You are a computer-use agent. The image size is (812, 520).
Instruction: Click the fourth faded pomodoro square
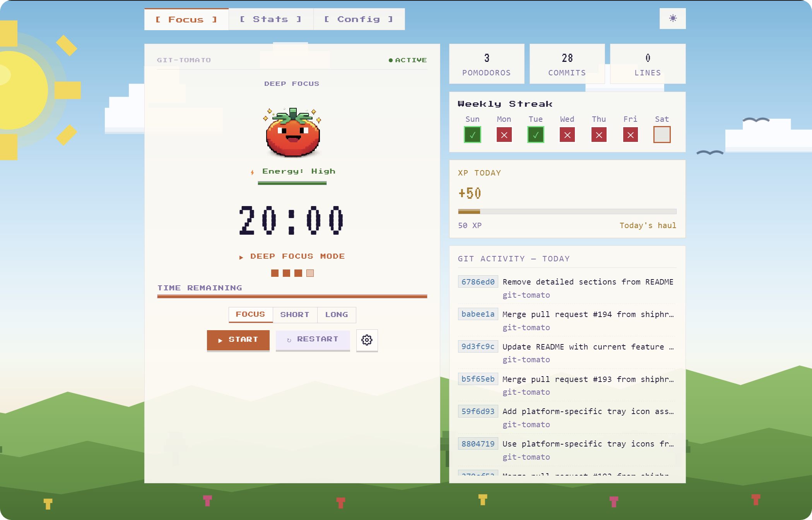coord(310,273)
